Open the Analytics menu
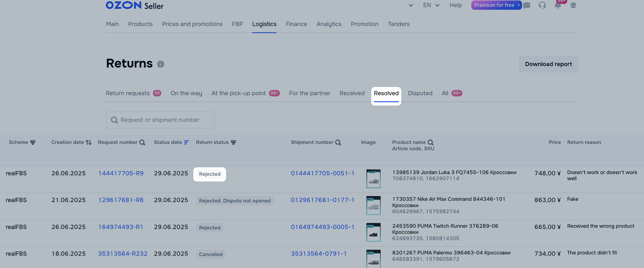This screenshot has width=644, height=268. click(x=329, y=24)
